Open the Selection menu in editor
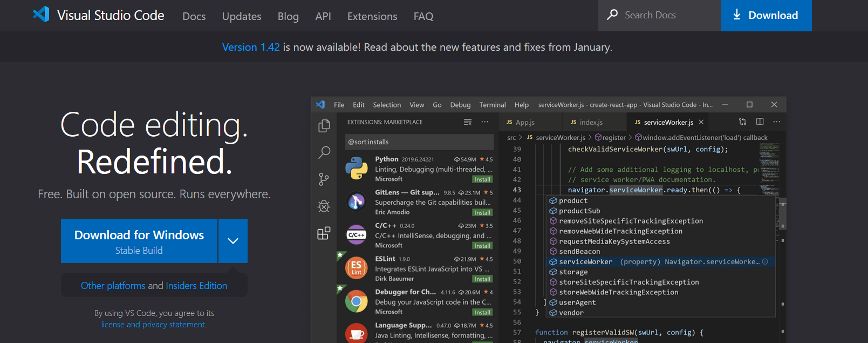Screen dimensions: 868x343 (387, 105)
